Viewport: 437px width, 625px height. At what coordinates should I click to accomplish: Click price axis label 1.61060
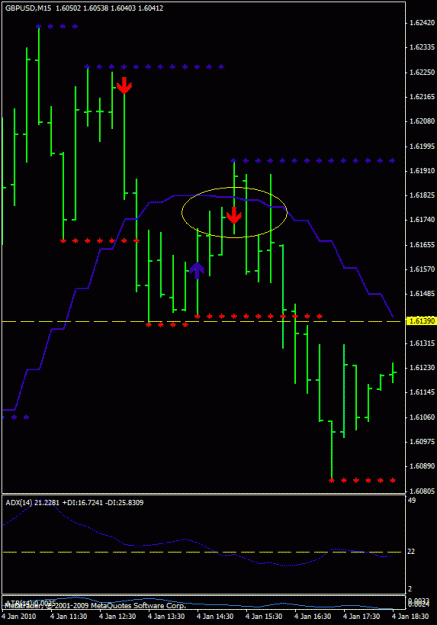[x=422, y=417]
